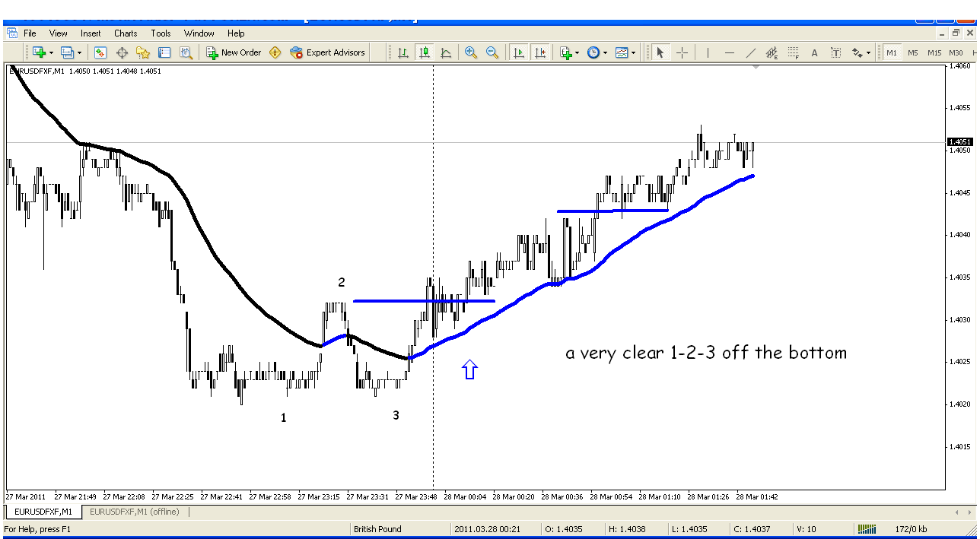Expand the Profiles dropdown arrow

pos(79,53)
